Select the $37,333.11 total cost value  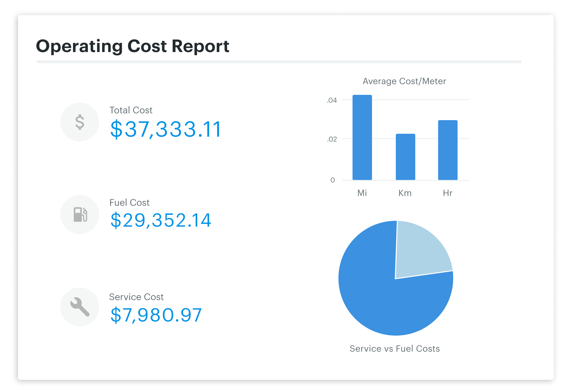[x=166, y=129]
